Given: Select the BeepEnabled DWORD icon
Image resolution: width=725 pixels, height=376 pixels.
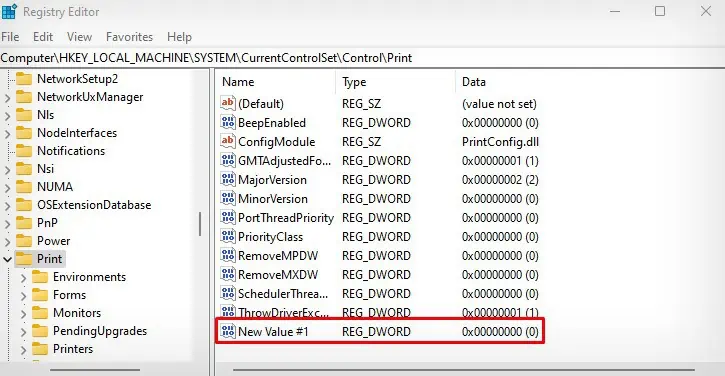Looking at the screenshot, I should click(227, 122).
